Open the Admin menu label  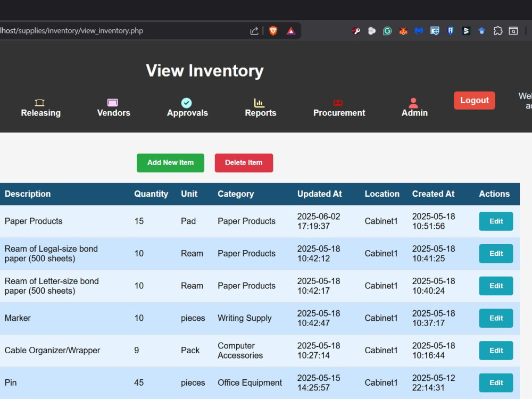coord(414,113)
